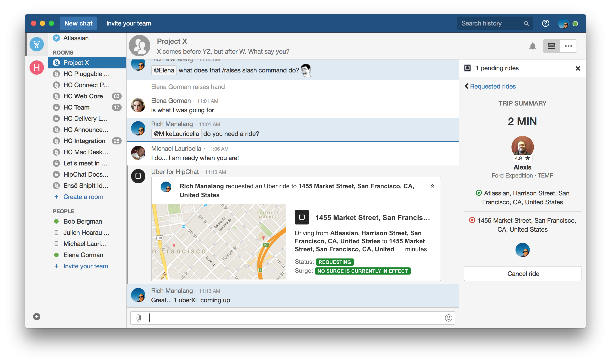611x364 pixels.
Task: Click the Uber for HipChat bot avatar
Action: [x=138, y=176]
